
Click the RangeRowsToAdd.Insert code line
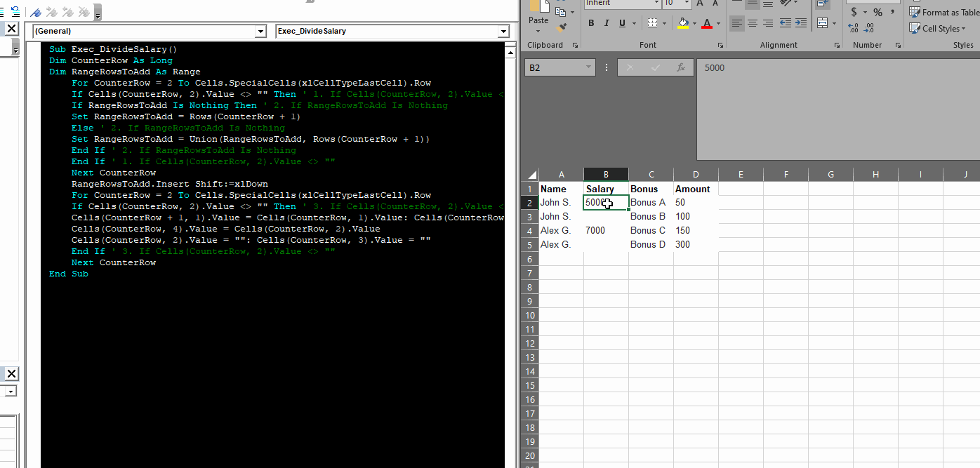[170, 184]
